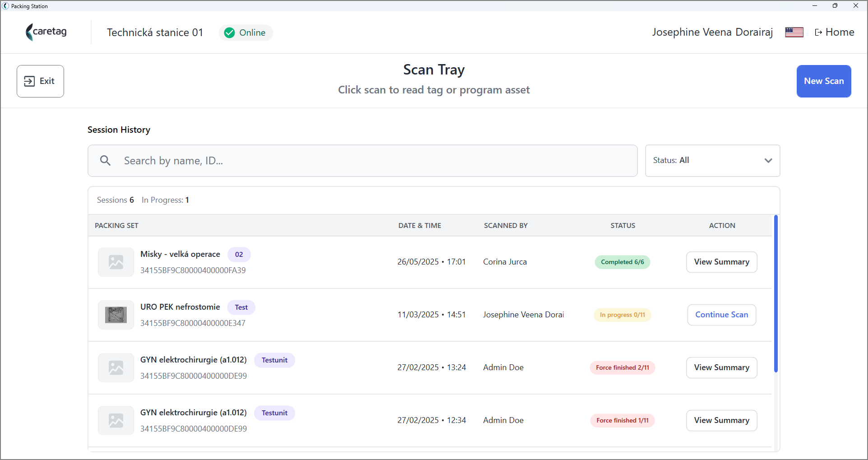
Task: Click the In progress 0/11 status badge
Action: point(622,315)
